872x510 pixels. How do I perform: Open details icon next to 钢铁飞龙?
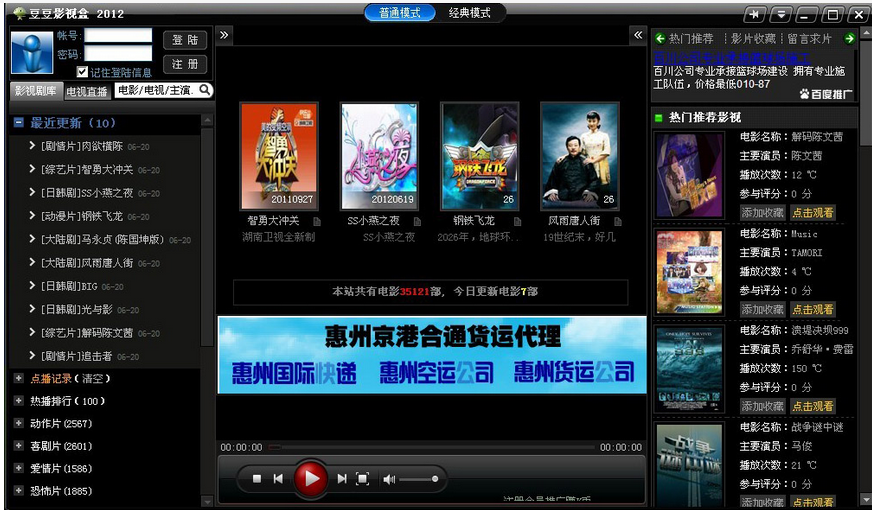(x=518, y=221)
